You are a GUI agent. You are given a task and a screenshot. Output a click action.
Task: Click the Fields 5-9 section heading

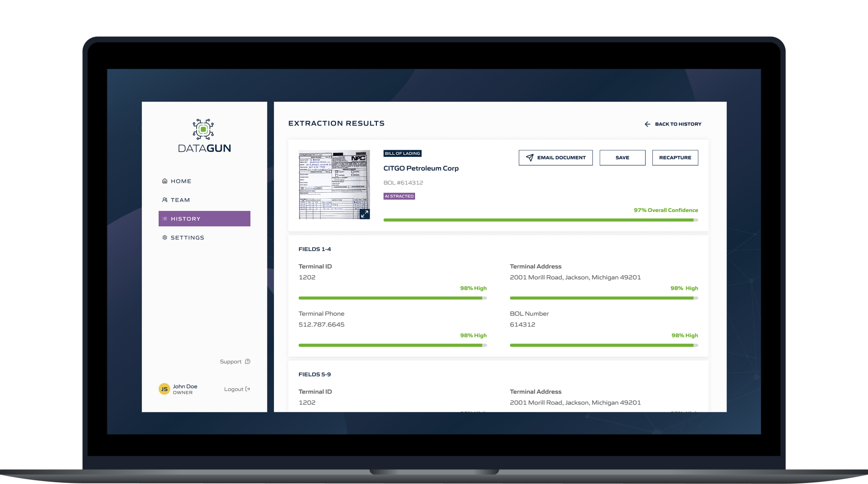tap(315, 375)
